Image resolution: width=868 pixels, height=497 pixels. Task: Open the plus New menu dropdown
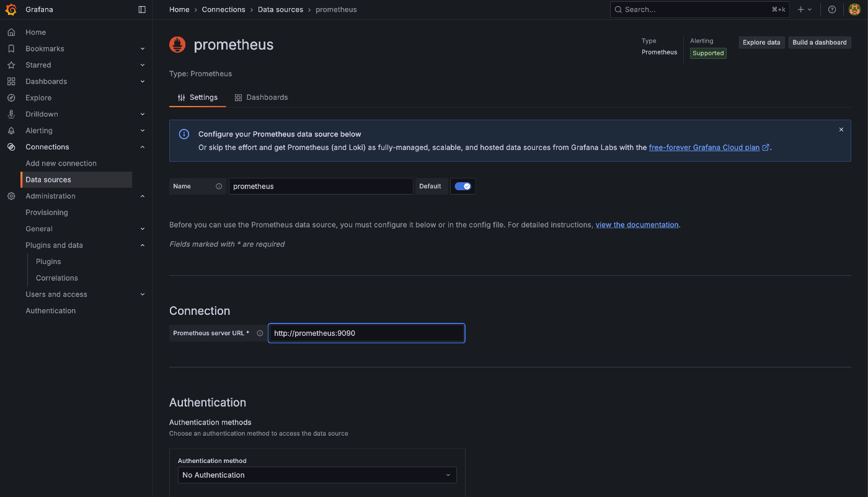point(805,9)
